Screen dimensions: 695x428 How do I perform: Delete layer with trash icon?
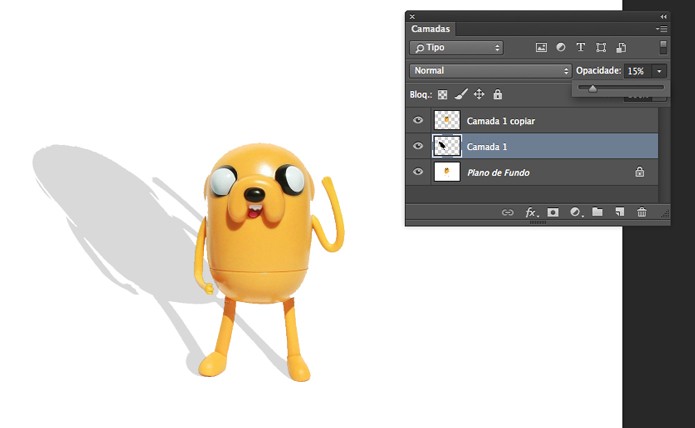642,212
